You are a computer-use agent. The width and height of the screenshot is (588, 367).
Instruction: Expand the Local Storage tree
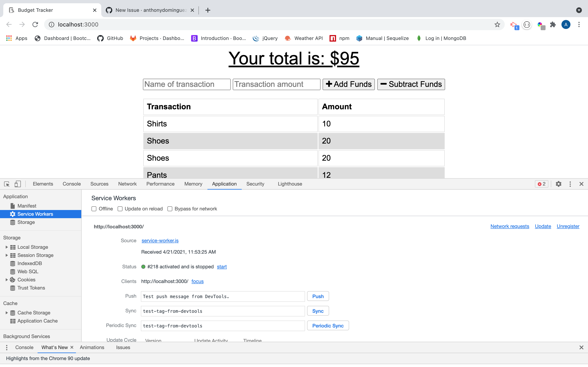(x=6, y=247)
